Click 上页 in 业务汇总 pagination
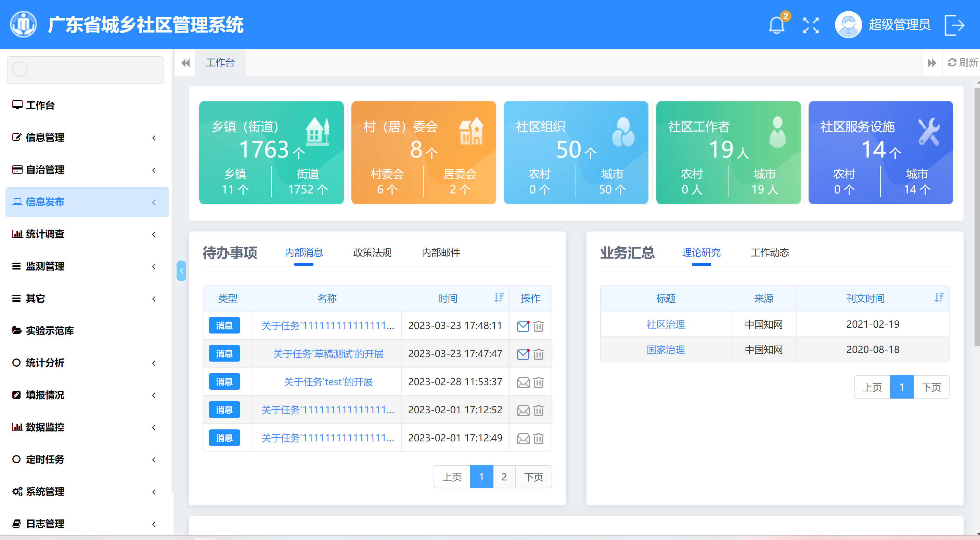980x540 pixels. pyautogui.click(x=872, y=387)
